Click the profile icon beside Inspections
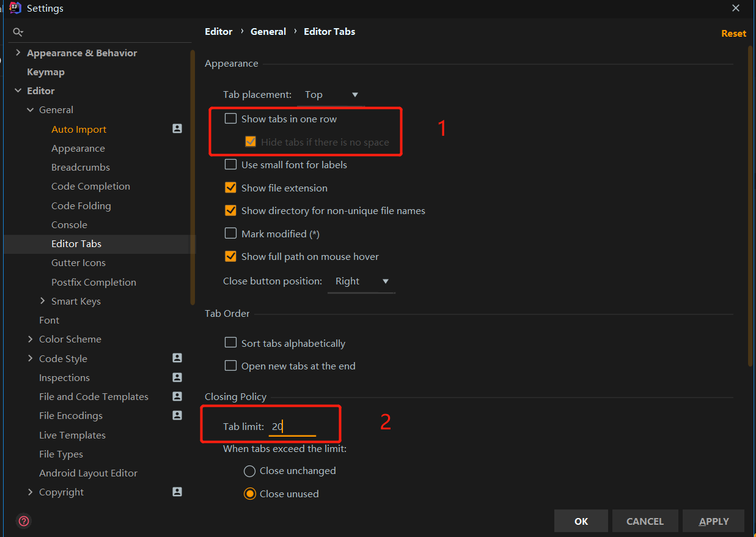 pyautogui.click(x=177, y=377)
